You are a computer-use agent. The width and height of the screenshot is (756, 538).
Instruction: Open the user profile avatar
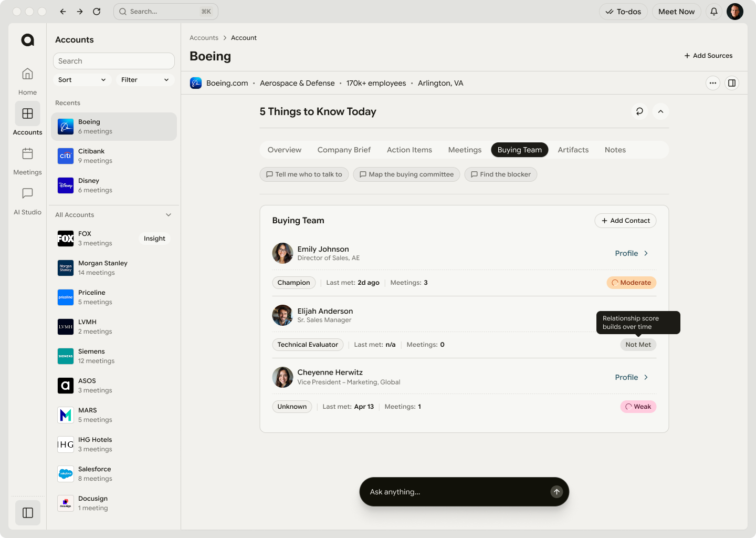coord(735,12)
